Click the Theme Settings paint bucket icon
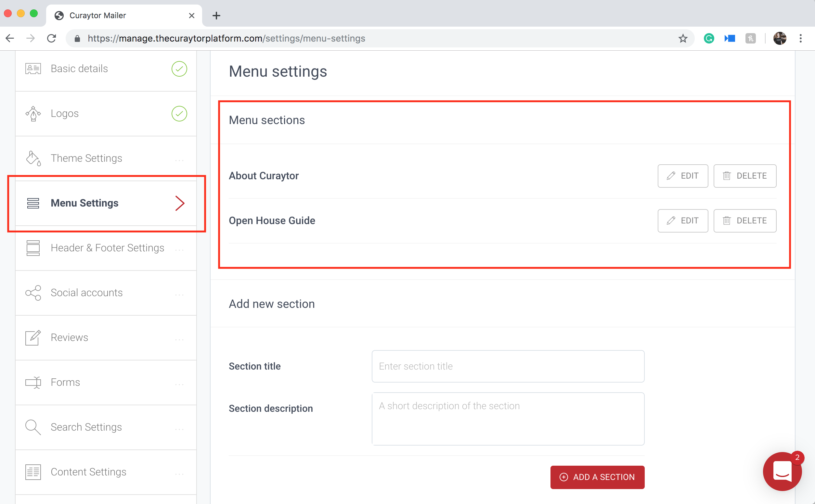 (33, 158)
